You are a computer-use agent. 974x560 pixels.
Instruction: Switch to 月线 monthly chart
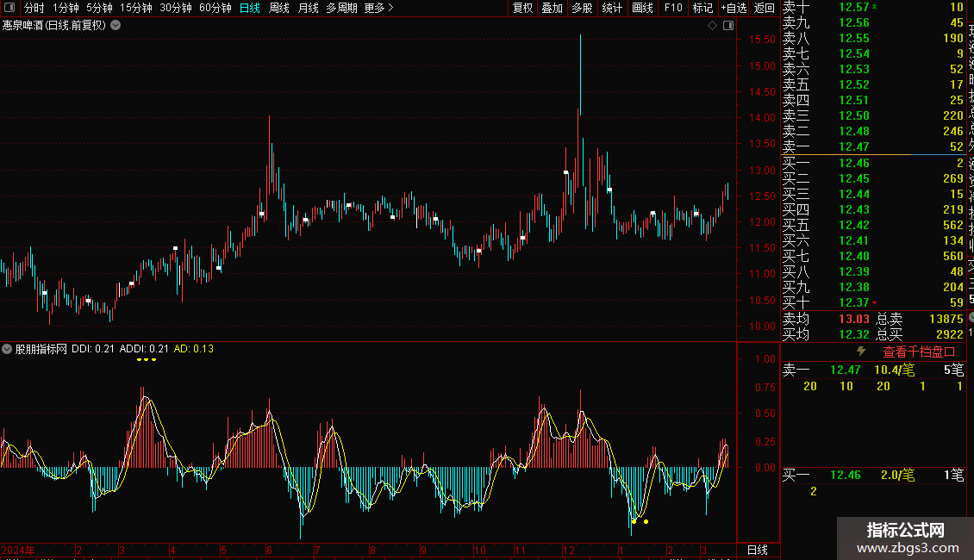[308, 8]
